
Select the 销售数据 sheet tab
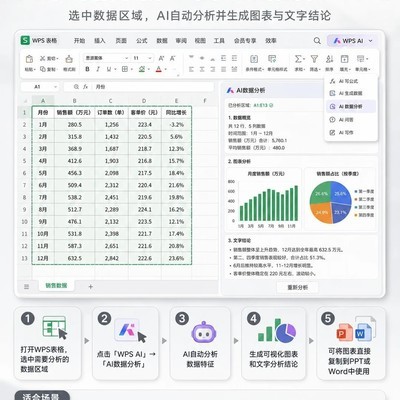[56, 286]
